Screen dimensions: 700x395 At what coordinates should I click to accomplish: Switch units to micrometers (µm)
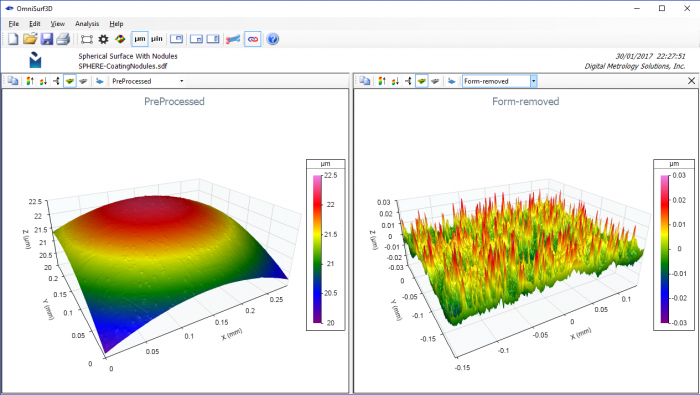[140, 39]
